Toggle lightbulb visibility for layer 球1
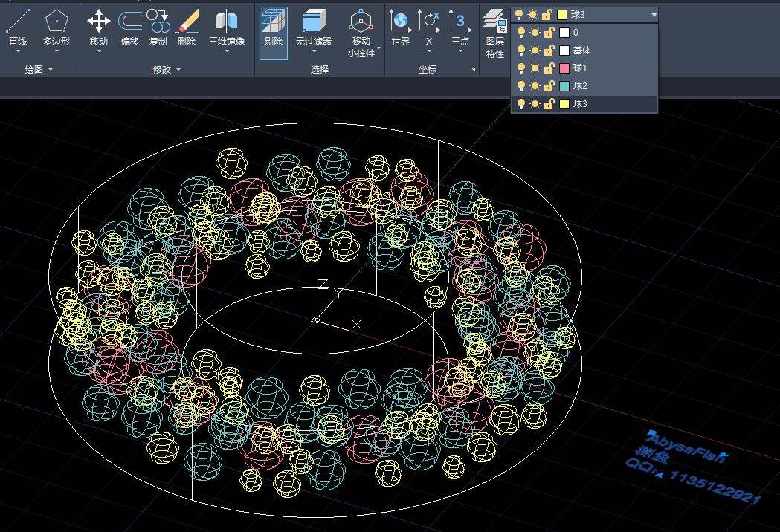 520,68
